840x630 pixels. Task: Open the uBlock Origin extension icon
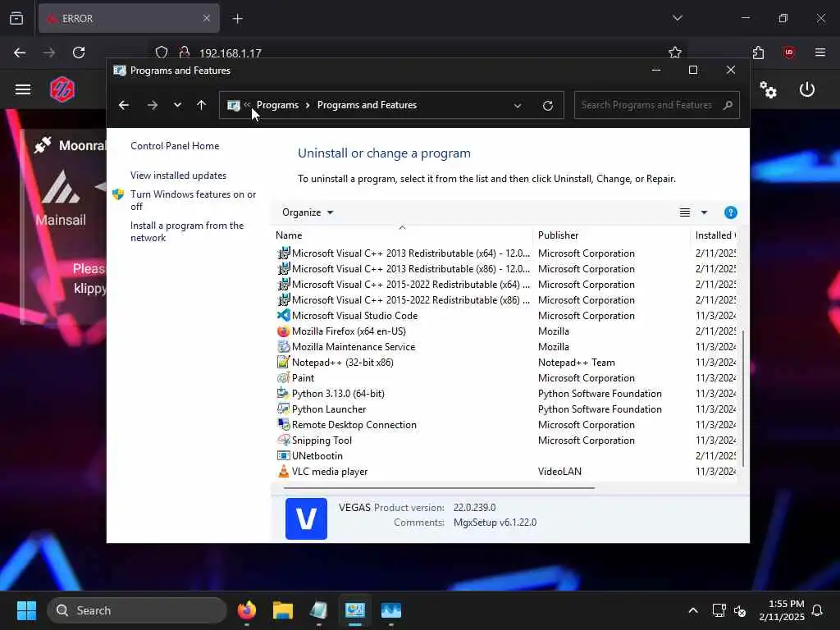coord(788,52)
